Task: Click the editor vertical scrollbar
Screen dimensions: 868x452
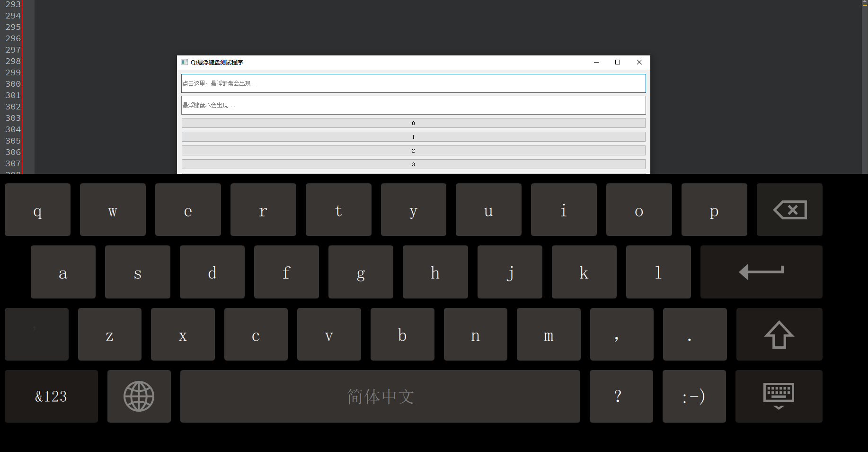Action: [x=865, y=87]
